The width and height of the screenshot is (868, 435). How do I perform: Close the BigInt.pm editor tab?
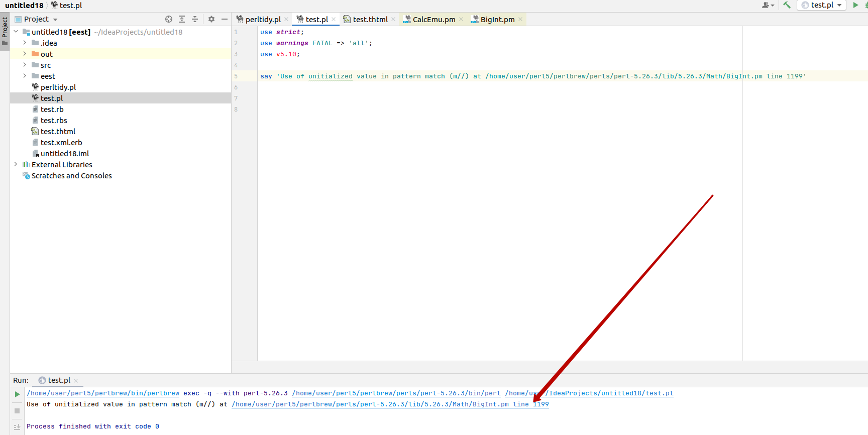point(520,19)
